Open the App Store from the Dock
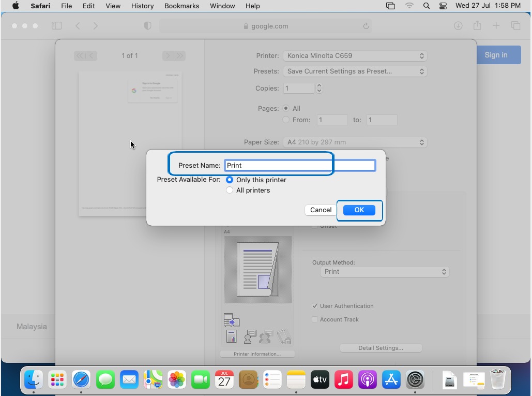The image size is (532, 396). (x=391, y=380)
